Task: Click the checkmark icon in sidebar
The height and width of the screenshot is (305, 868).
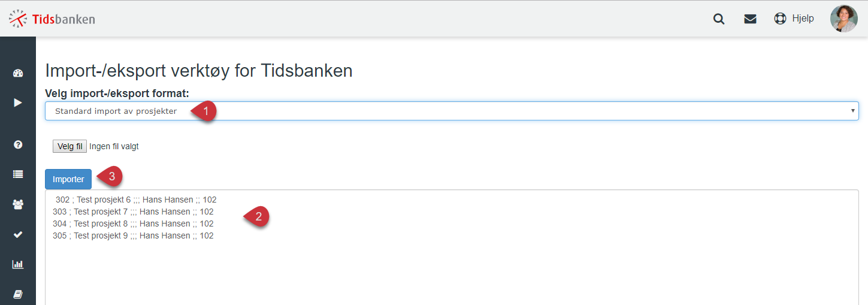Action: coord(17,234)
